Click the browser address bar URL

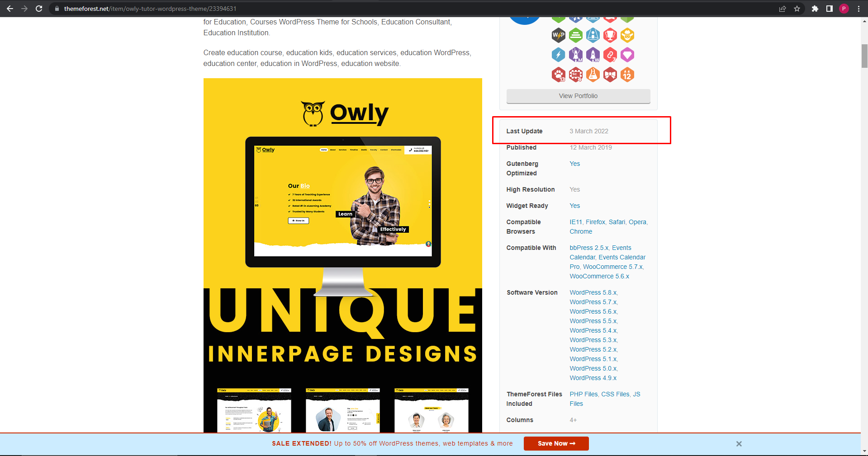150,9
